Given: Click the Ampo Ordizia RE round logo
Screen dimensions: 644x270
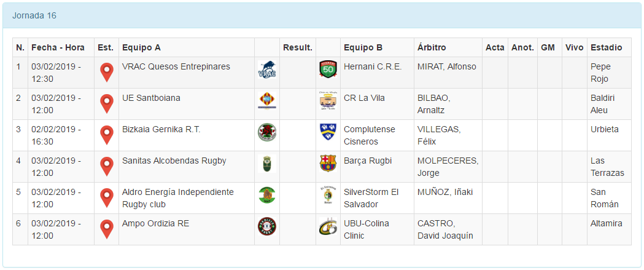Looking at the screenshot, I should coord(267,226).
